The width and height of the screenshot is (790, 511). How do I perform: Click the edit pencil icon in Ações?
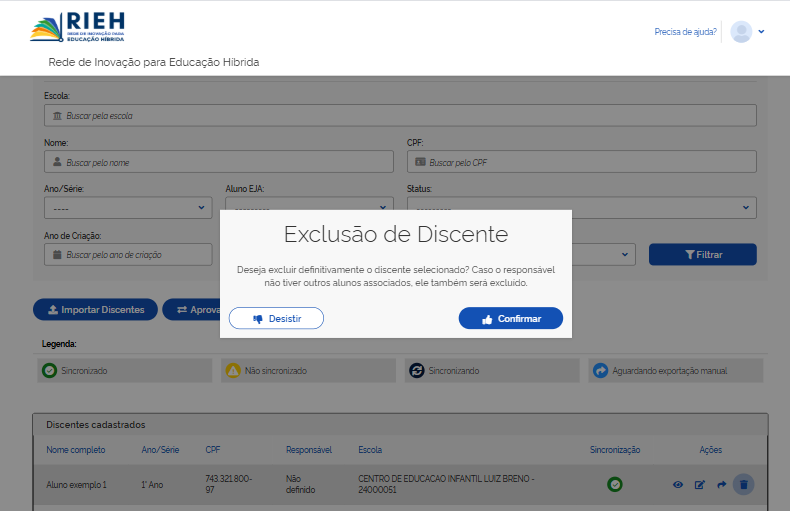(700, 485)
